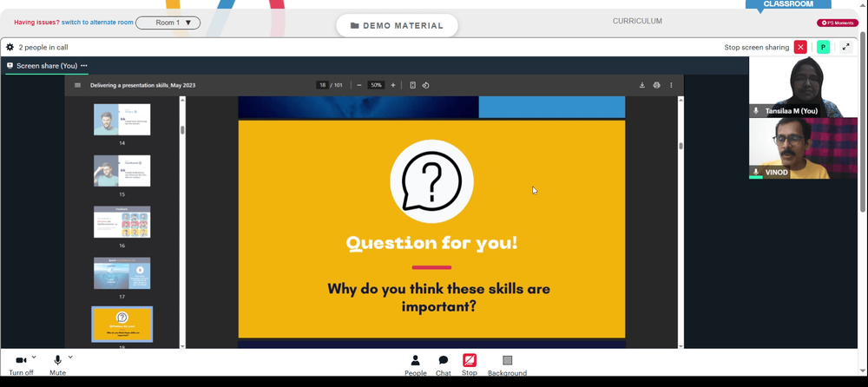Expand camera options chevron
Image resolution: width=868 pixels, height=387 pixels.
pyautogui.click(x=34, y=357)
